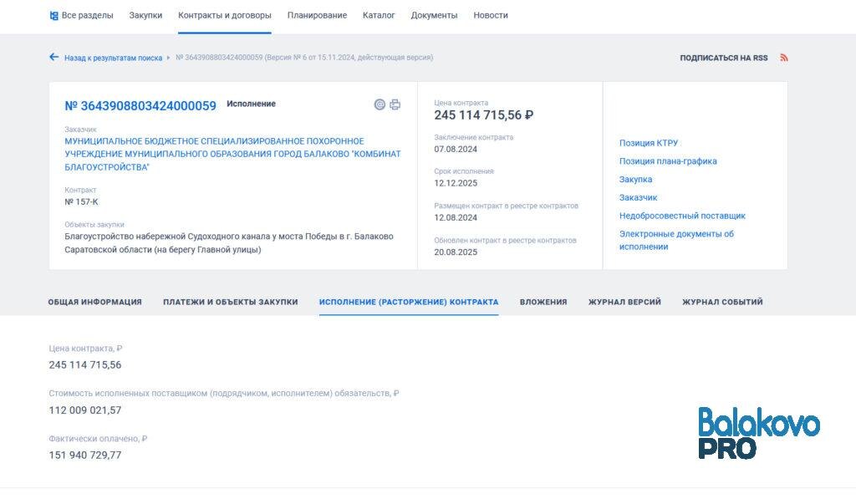Click the orange RSS feed icon
This screenshot has height=504, width=856.
pyautogui.click(x=783, y=57)
